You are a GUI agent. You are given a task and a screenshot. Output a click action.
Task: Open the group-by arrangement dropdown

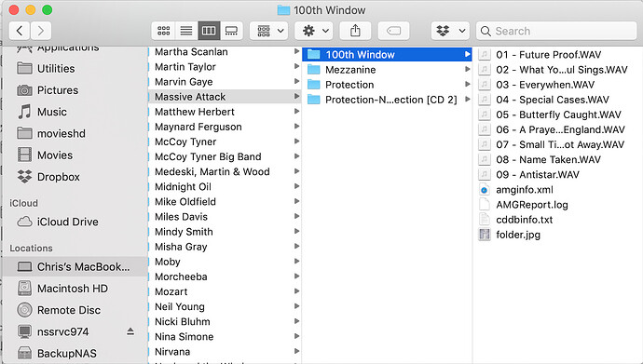[x=269, y=31]
